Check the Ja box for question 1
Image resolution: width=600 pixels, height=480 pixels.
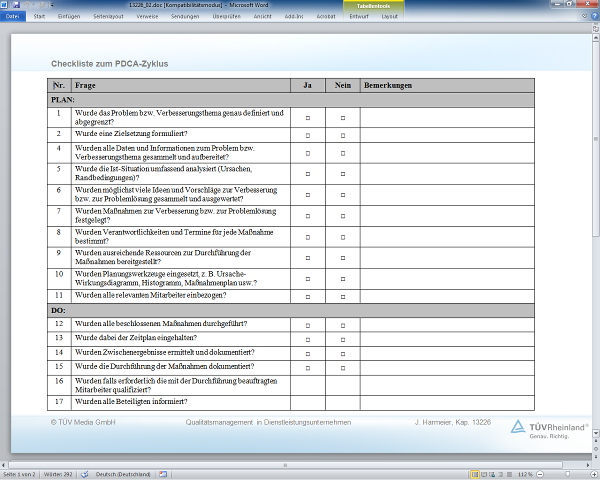pos(307,118)
